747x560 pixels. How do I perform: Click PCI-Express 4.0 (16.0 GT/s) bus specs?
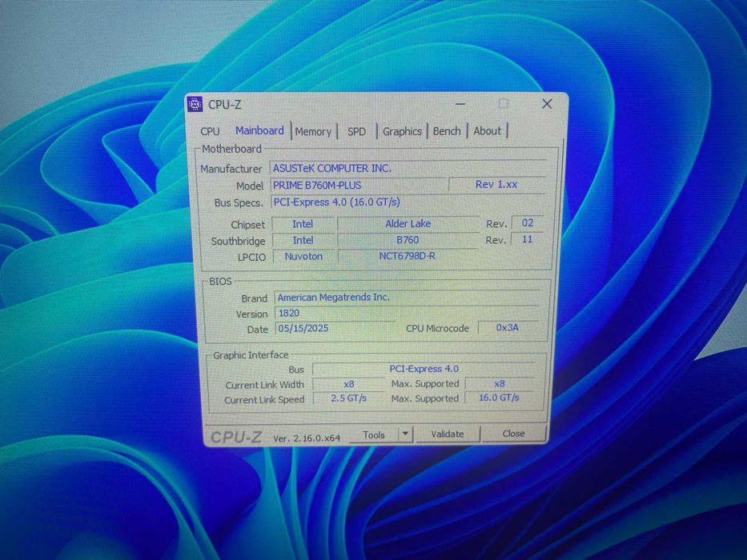[408, 202]
